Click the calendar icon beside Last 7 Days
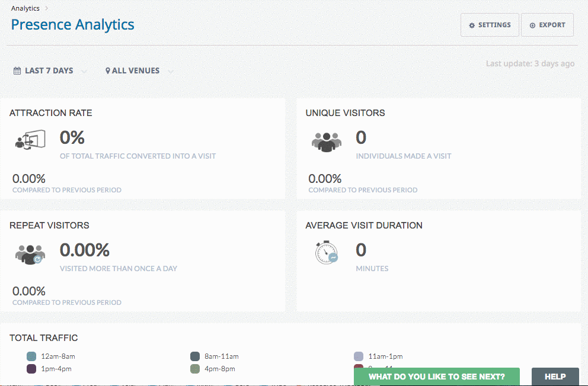 tap(17, 71)
